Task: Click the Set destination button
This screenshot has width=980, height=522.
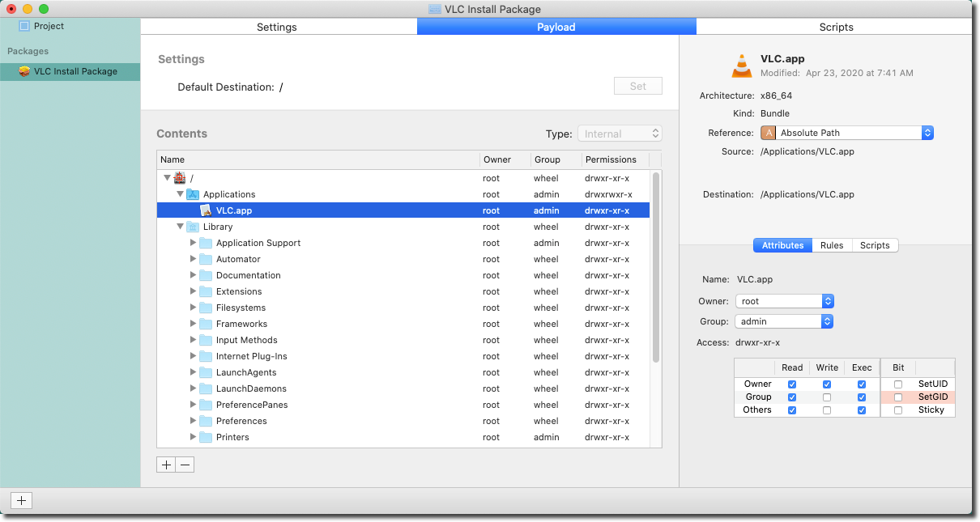Action: [x=638, y=86]
